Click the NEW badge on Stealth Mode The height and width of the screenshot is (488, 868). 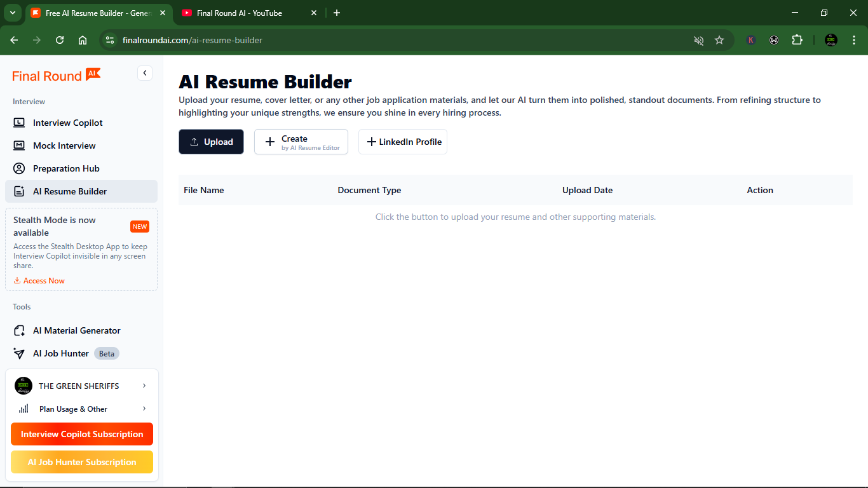(140, 226)
